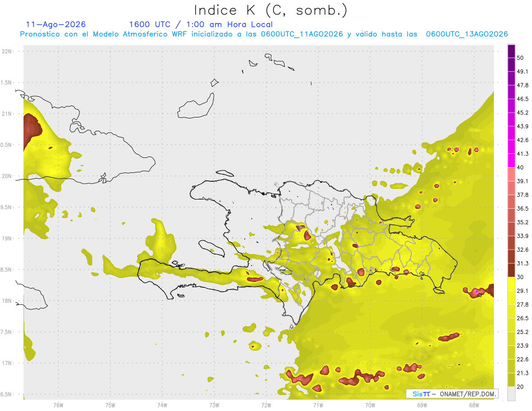Click the valid-until time '0600UTC_13AGO2026'
Viewport: 532px width, 411px height.
point(467,34)
